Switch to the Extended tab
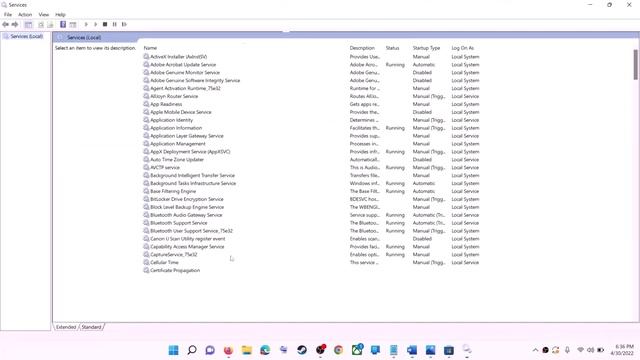Screen dimensions: 640x360 coord(66,327)
